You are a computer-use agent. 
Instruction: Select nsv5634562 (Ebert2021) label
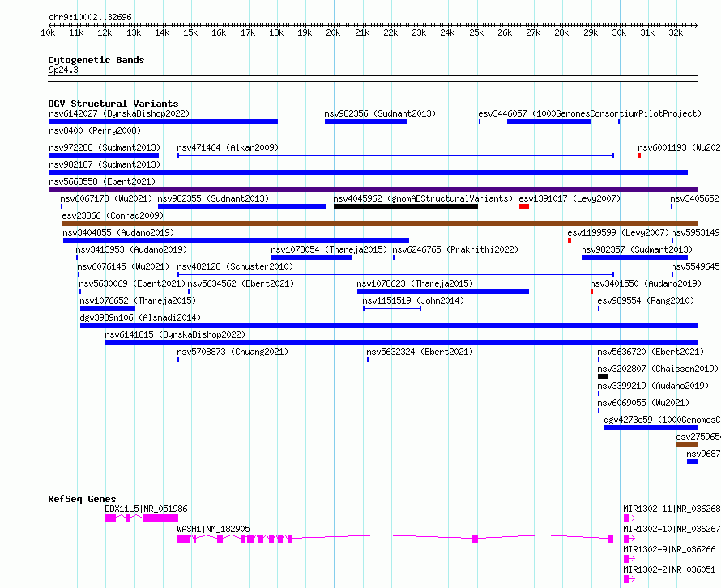tap(241, 283)
